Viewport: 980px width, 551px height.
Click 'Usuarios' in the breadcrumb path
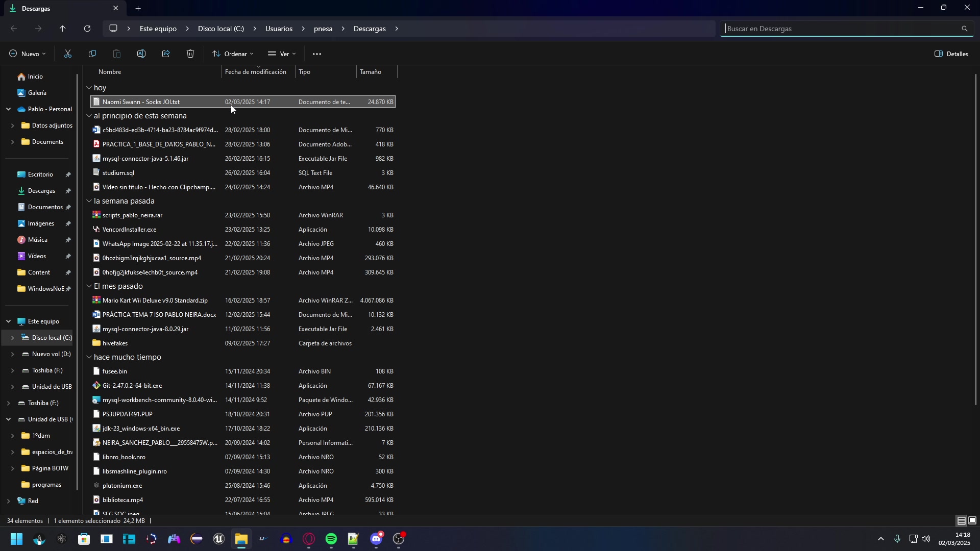coord(279,29)
